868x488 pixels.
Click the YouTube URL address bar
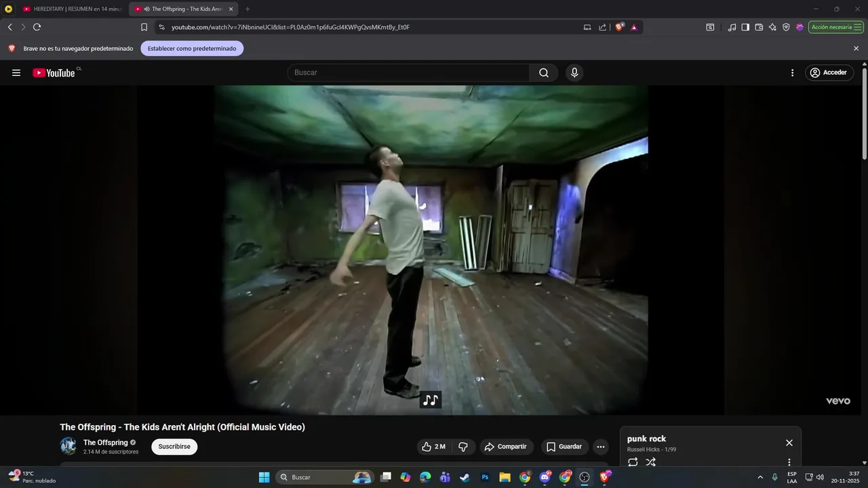tap(372, 27)
